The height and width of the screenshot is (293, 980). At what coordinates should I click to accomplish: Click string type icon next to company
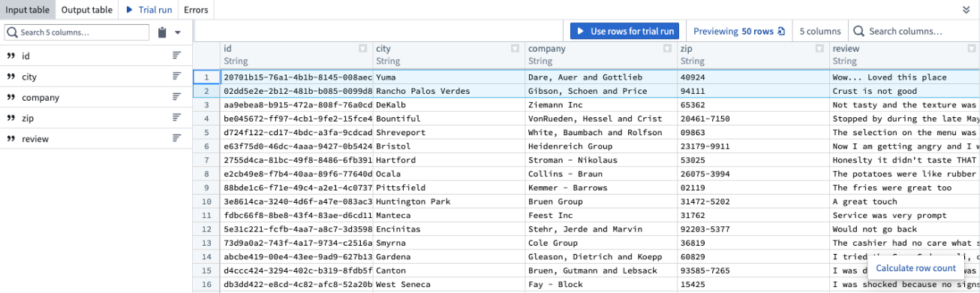11,98
